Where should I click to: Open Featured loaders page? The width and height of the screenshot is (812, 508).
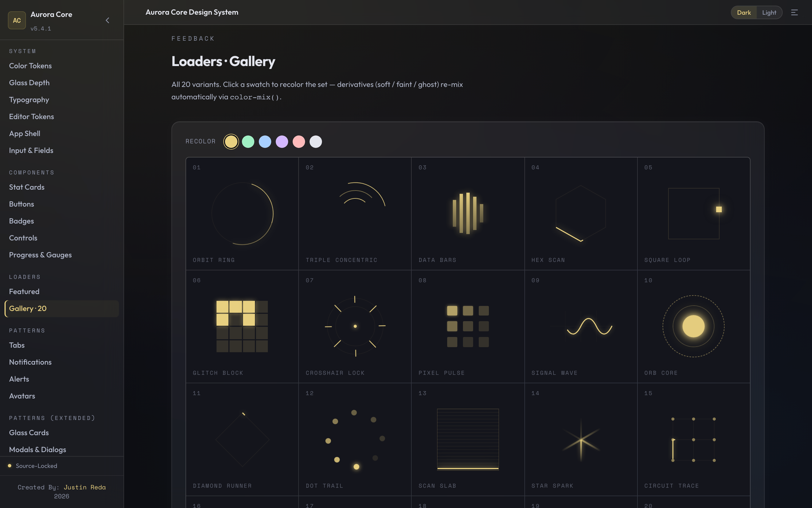pos(62,292)
